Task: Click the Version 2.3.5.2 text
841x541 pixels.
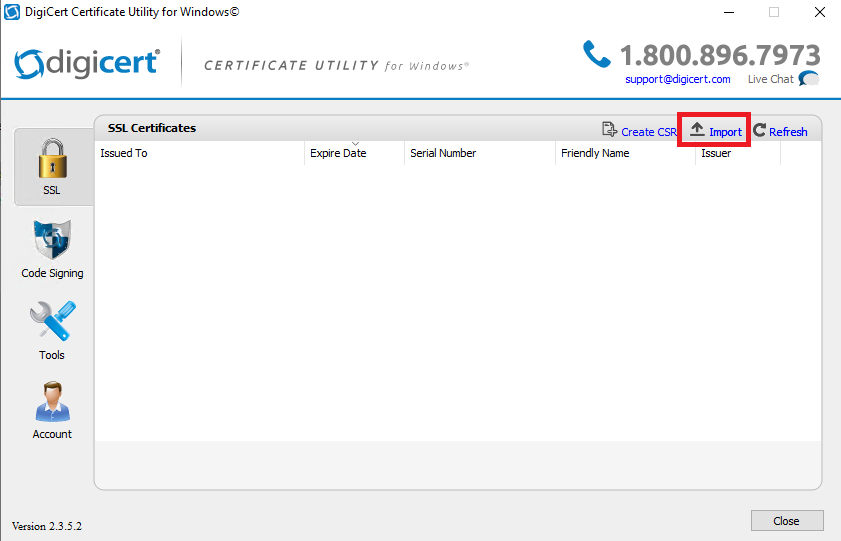Action: 47,526
